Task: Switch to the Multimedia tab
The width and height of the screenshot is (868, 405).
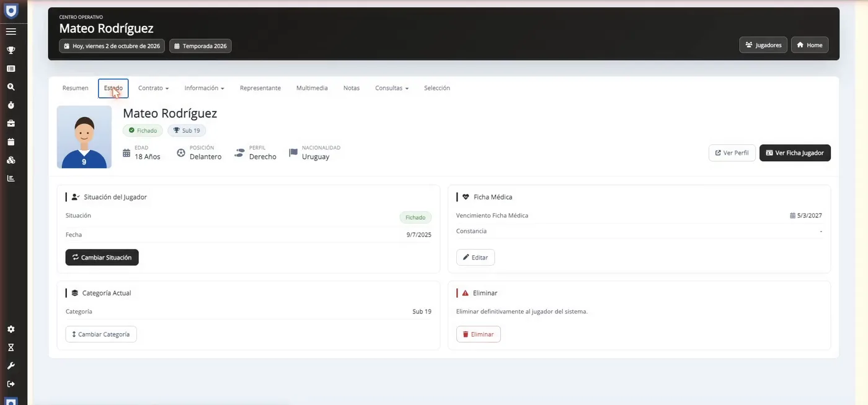Action: click(312, 88)
